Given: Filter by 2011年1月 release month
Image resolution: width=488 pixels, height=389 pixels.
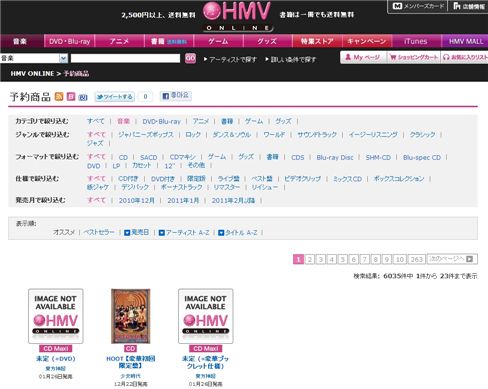Looking at the screenshot, I should (x=183, y=200).
